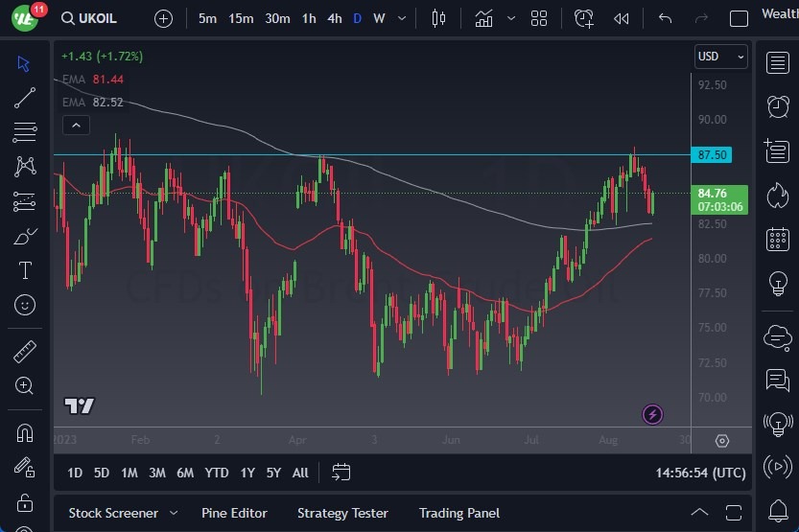Image resolution: width=799 pixels, height=532 pixels.
Task: Set range to YTD
Action: pos(217,473)
